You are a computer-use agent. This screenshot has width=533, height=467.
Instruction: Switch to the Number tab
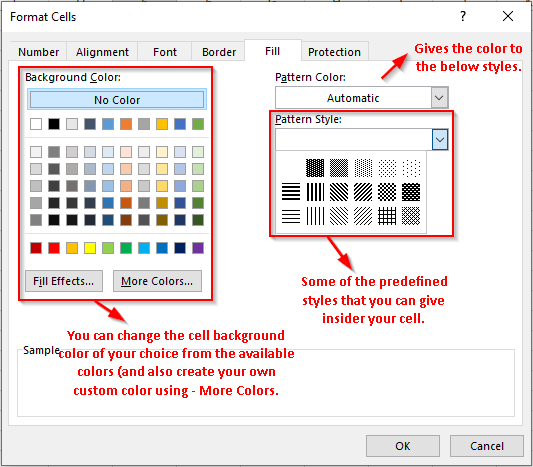pos(38,52)
